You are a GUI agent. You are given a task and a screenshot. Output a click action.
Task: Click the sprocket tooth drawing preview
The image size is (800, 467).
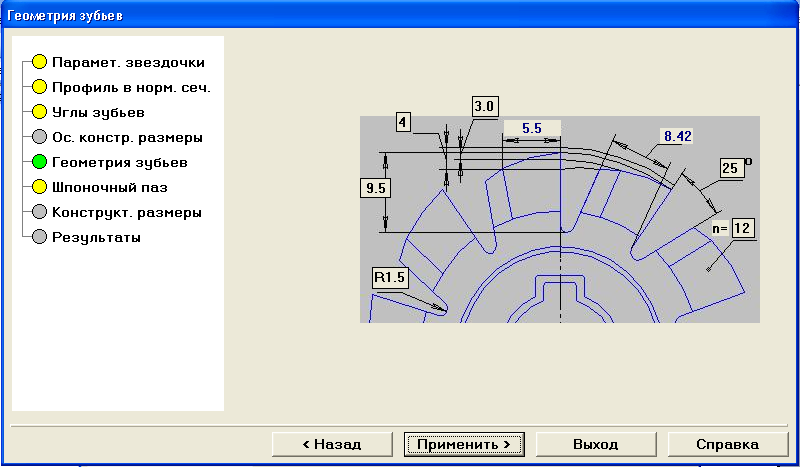pyautogui.click(x=560, y=219)
